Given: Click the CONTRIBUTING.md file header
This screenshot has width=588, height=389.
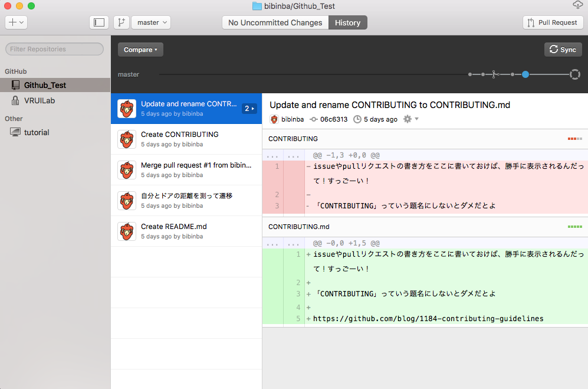Looking at the screenshot, I should 425,227.
